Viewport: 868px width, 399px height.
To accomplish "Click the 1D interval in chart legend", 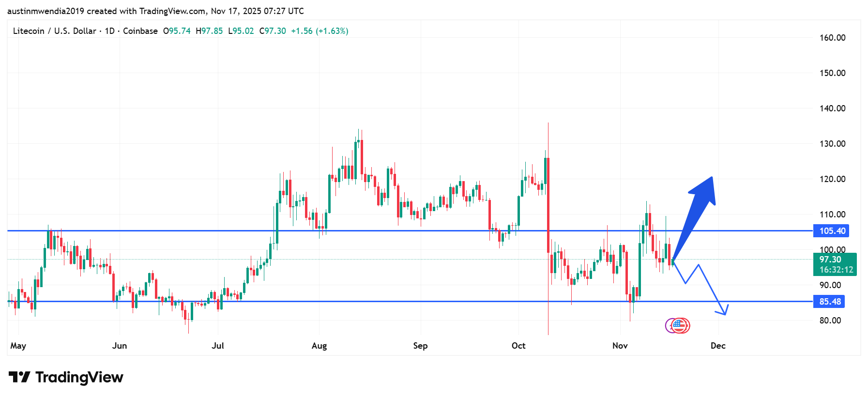I will [x=109, y=31].
